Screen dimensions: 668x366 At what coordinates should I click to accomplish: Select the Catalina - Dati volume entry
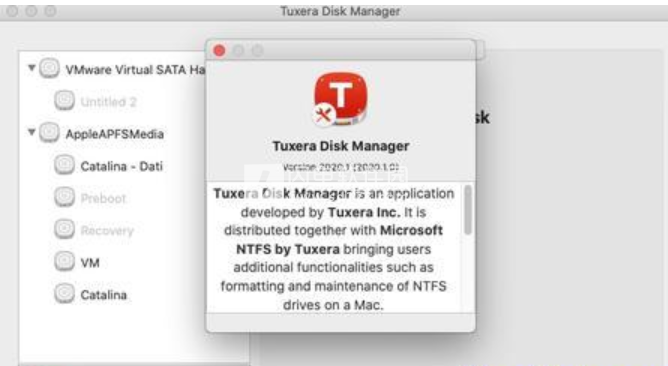pyautogui.click(x=121, y=166)
